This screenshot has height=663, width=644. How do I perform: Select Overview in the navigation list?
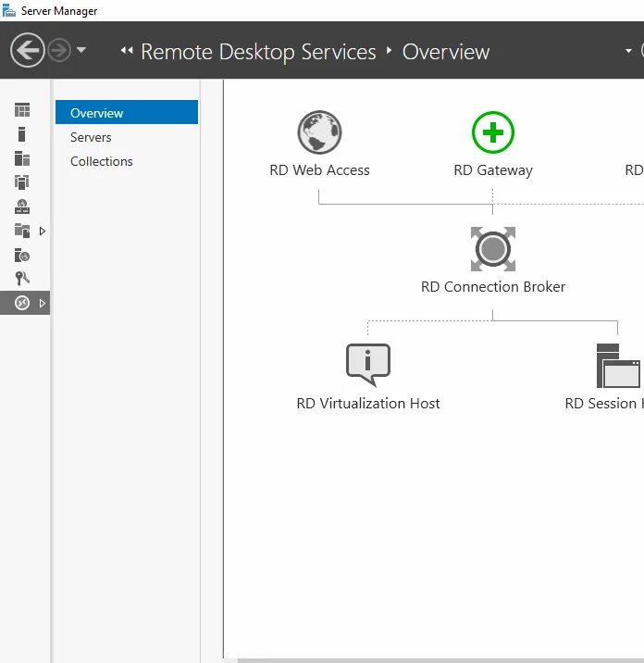[x=127, y=112]
